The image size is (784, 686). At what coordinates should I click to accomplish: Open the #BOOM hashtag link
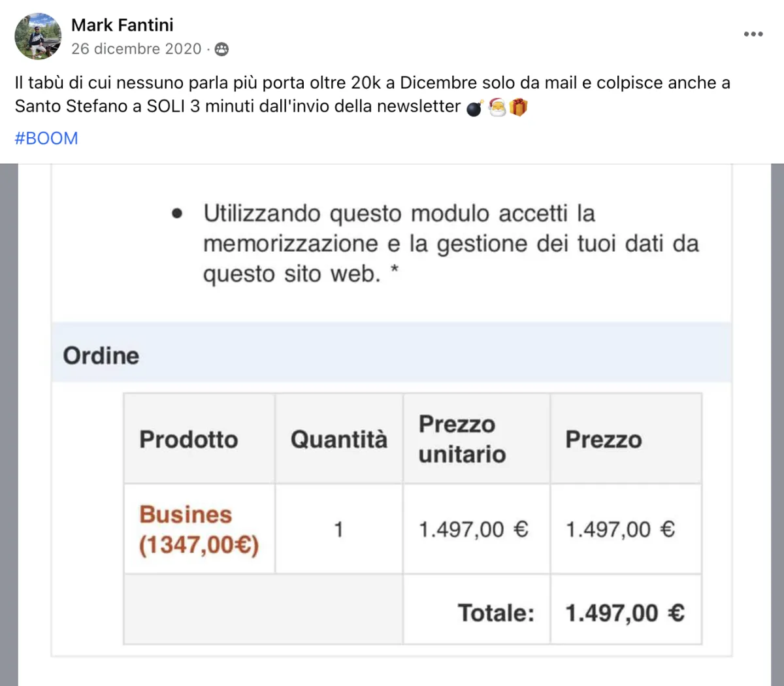click(46, 139)
